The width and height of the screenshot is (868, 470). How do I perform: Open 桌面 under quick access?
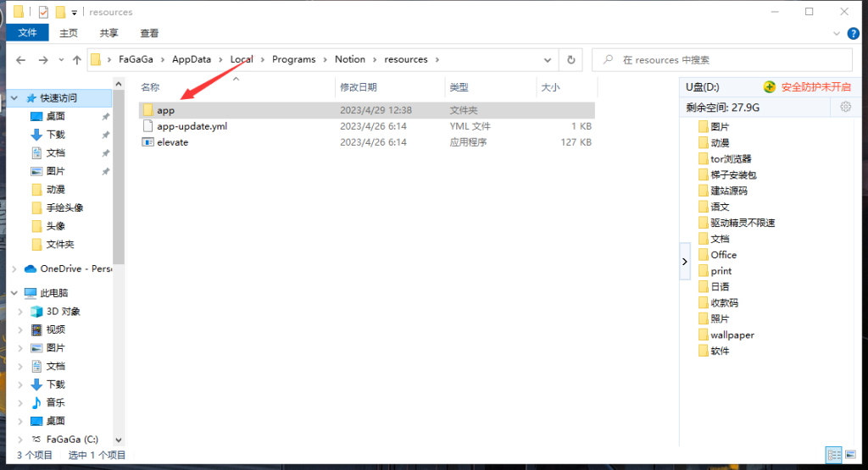point(55,116)
